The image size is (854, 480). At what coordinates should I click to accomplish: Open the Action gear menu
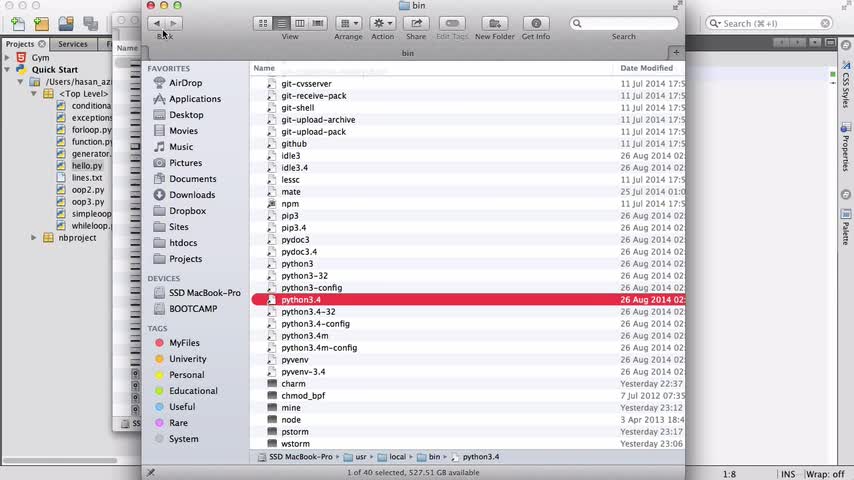tap(382, 23)
